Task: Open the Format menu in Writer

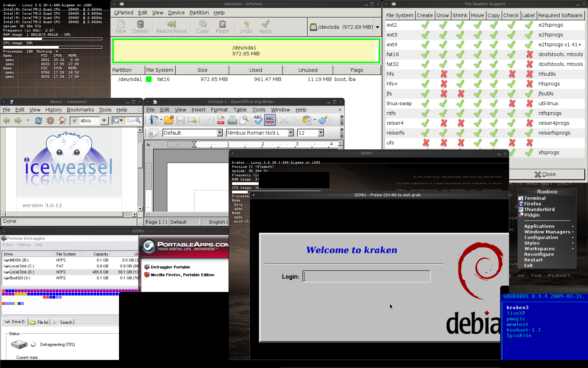Action: pos(219,110)
